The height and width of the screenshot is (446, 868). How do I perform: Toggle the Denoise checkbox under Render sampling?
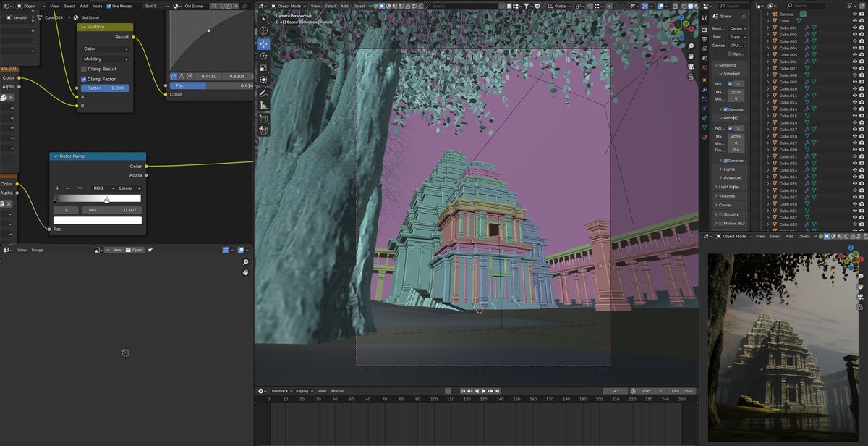(726, 160)
